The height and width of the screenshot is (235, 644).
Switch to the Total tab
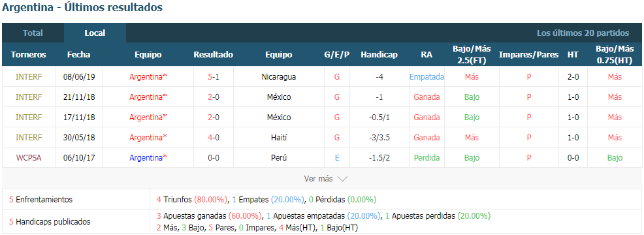click(33, 33)
